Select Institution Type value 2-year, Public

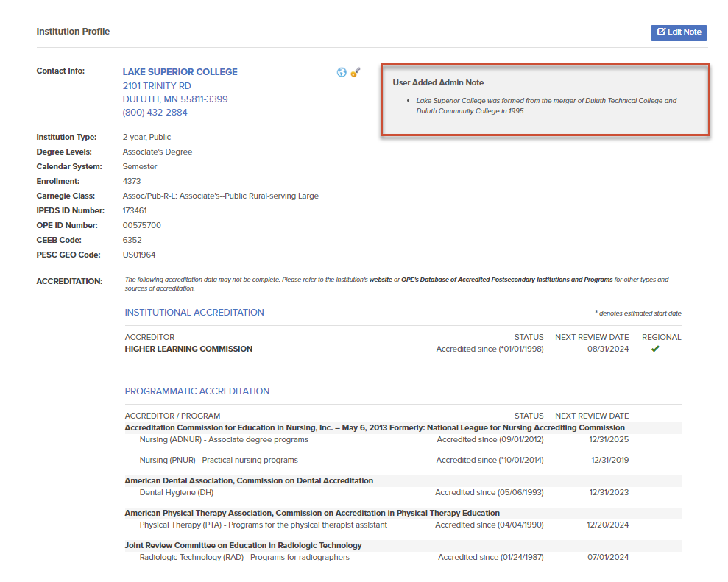146,138
